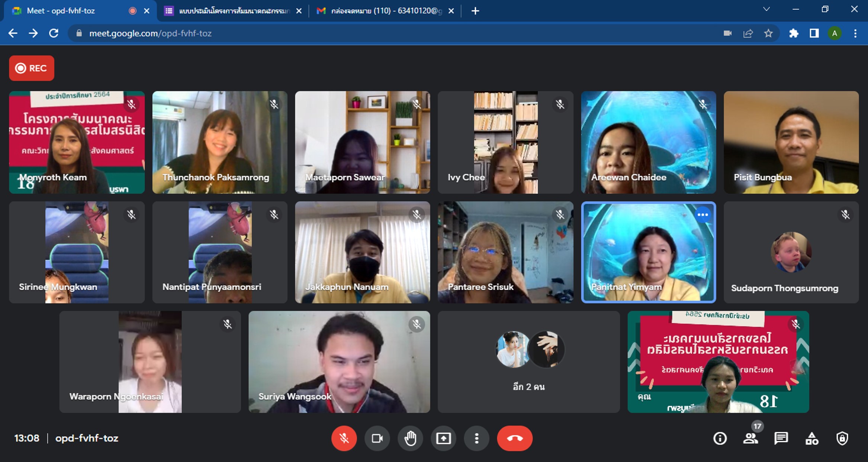Unmute microphone using the red mic button

344,438
